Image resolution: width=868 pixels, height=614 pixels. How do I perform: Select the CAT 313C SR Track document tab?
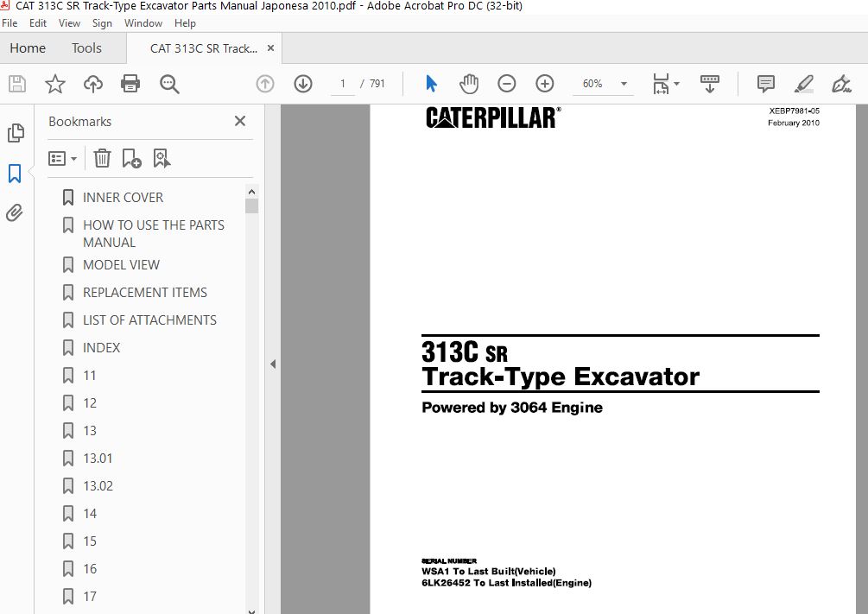204,48
